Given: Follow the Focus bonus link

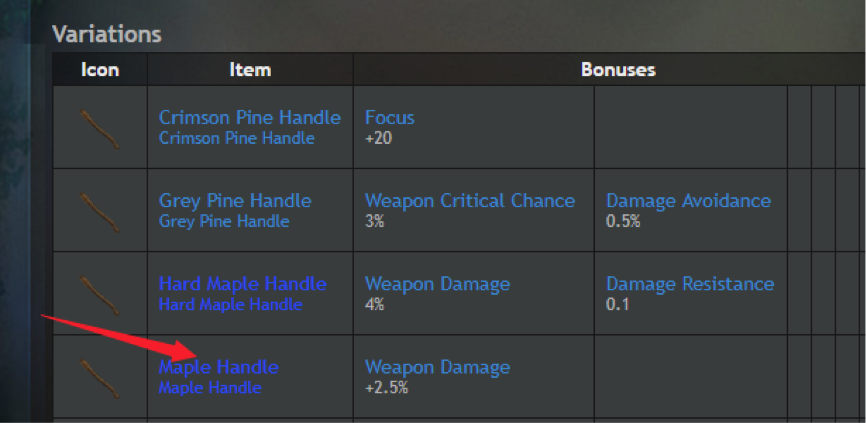Looking at the screenshot, I should coord(389,118).
